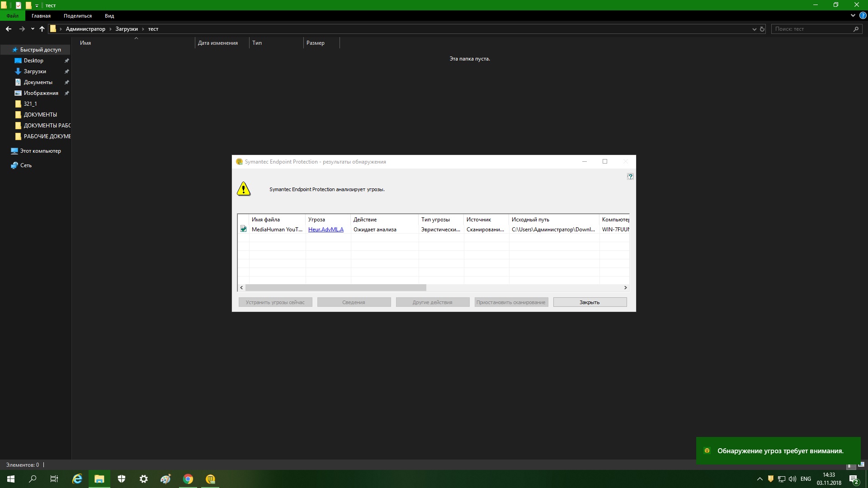Refresh the folder view

point(762,29)
